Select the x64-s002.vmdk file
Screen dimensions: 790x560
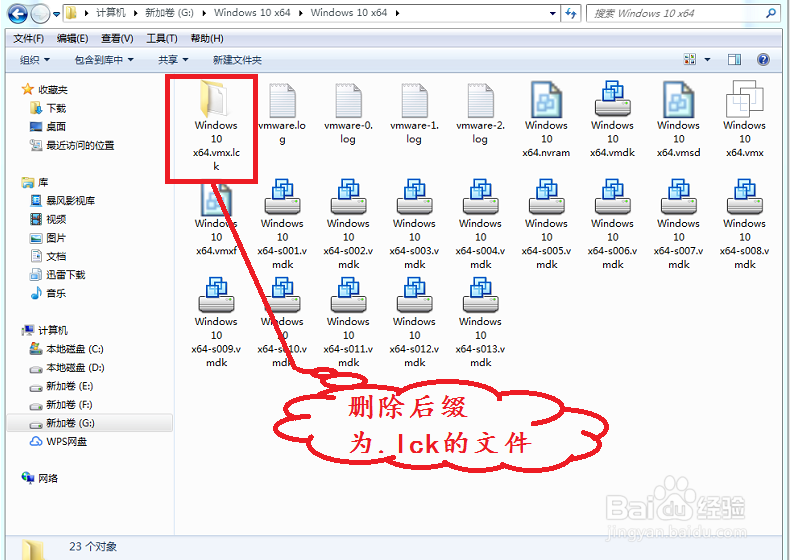[348, 224]
